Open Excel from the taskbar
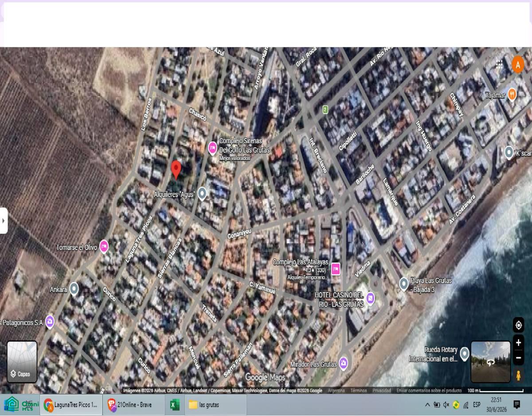This screenshot has width=532, height=416. [x=175, y=404]
